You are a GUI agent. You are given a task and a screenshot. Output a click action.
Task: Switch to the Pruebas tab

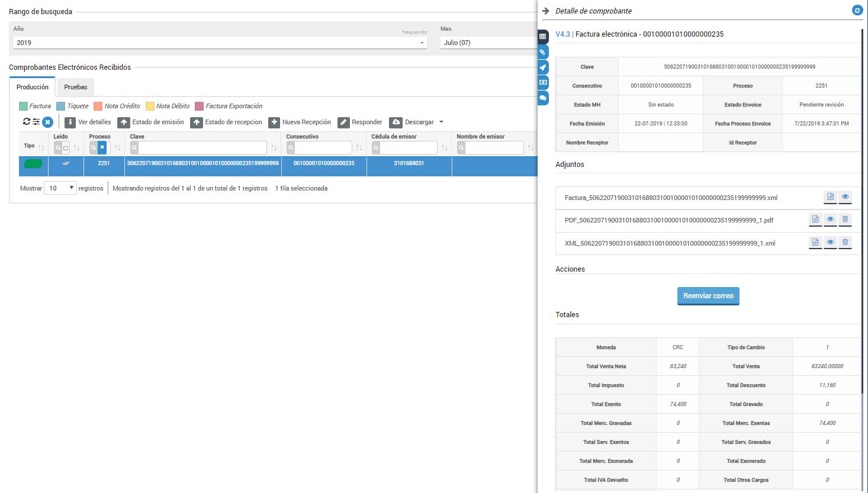click(x=75, y=87)
